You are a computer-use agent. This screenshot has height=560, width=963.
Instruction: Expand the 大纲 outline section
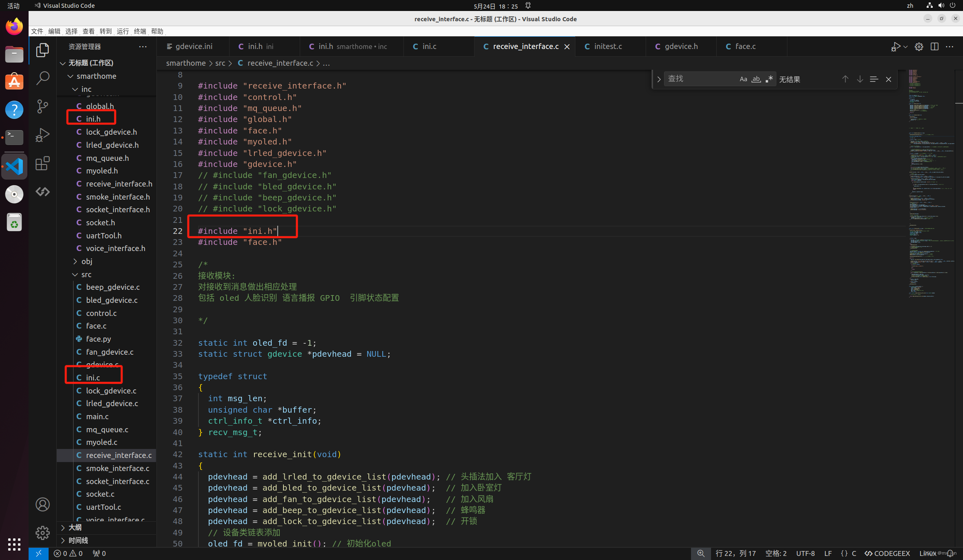coord(75,527)
